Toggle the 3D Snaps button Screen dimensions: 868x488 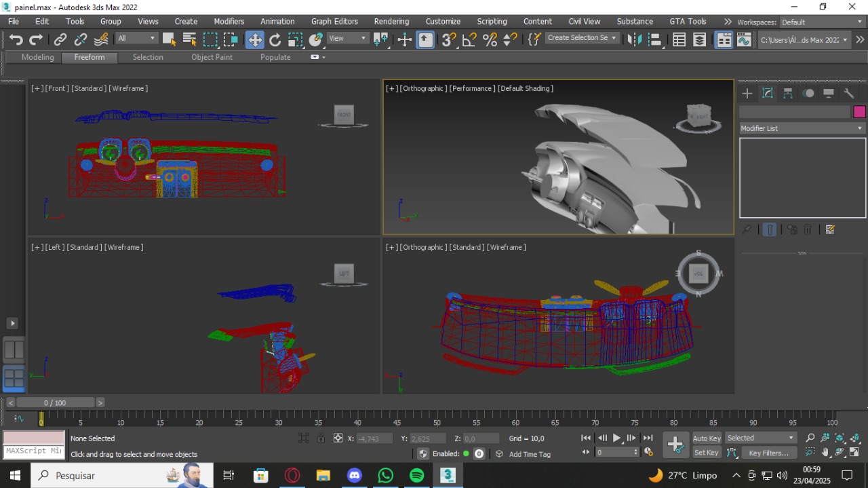(448, 39)
